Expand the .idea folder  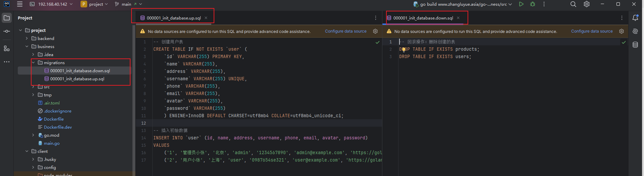pyautogui.click(x=33, y=54)
